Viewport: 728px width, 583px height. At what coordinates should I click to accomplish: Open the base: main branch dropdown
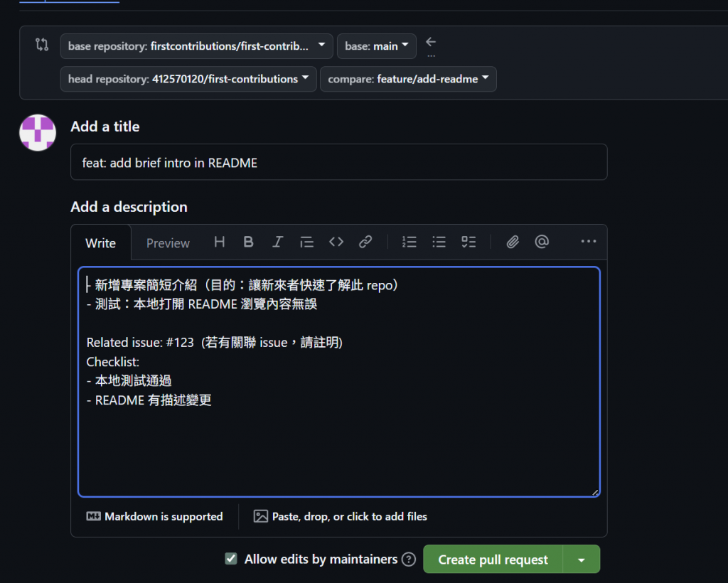tap(377, 46)
